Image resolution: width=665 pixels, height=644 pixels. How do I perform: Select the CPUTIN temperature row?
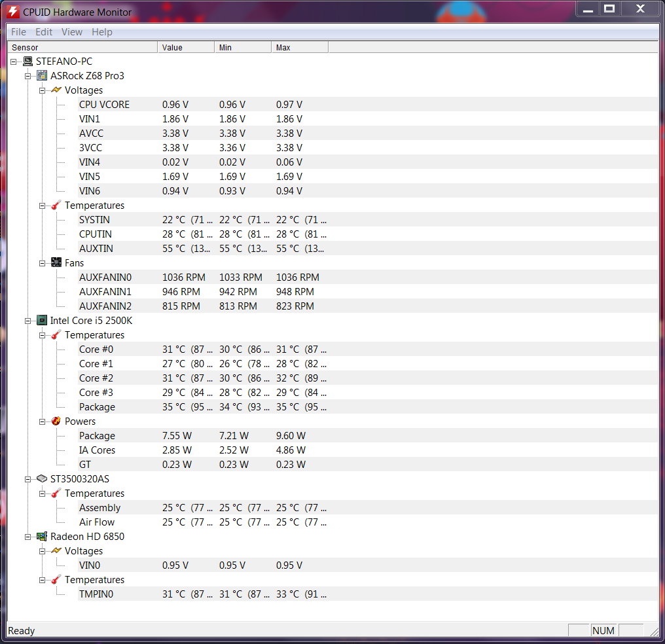point(368,234)
